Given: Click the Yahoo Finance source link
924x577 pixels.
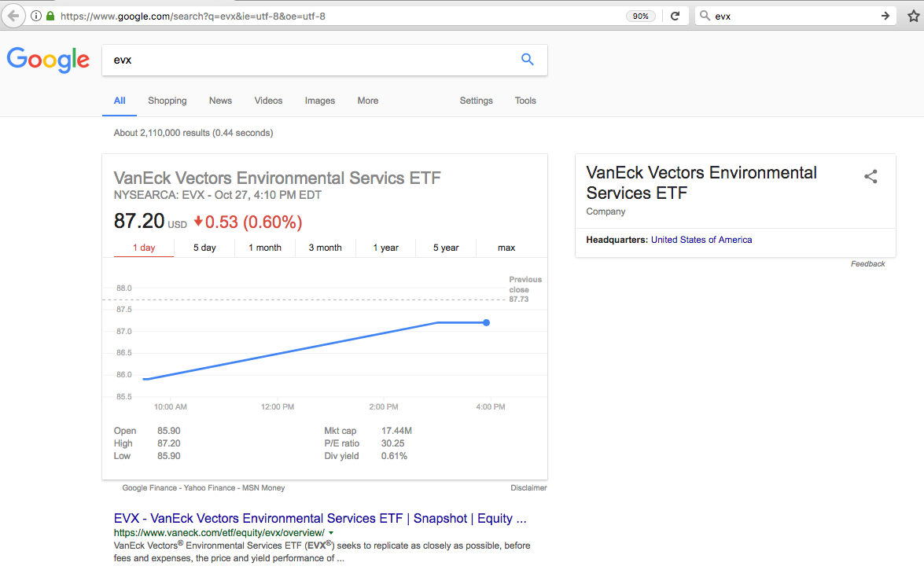Looking at the screenshot, I should [x=209, y=488].
